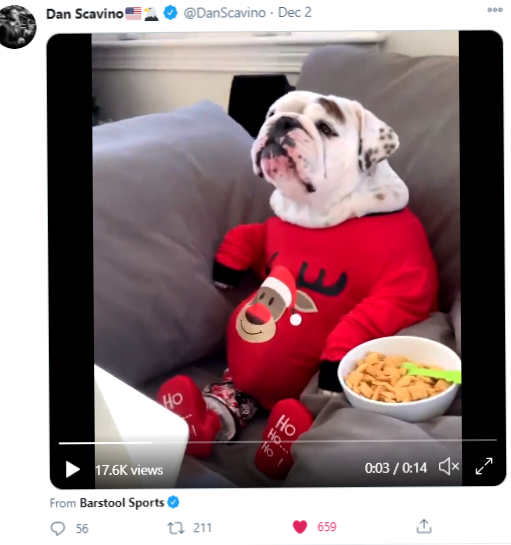This screenshot has width=511, height=545.
Task: Open Dan Scavino's profile avatar
Action: [x=17, y=27]
